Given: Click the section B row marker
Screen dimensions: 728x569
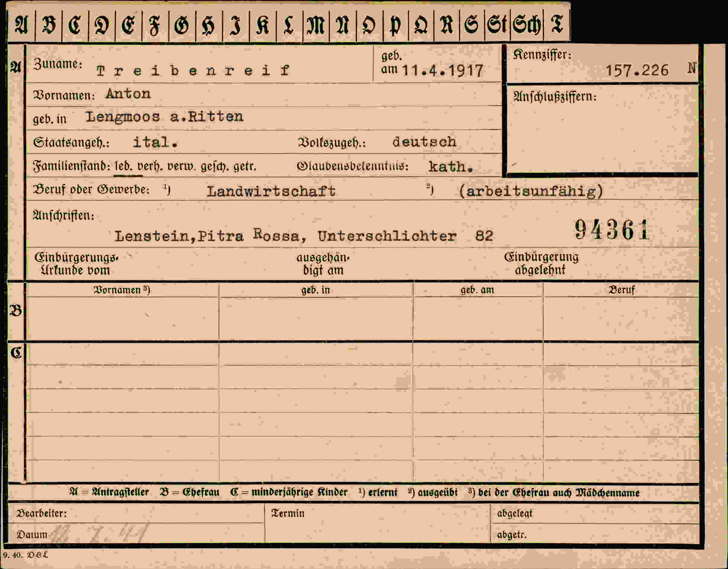Looking at the screenshot, I should (x=16, y=311).
